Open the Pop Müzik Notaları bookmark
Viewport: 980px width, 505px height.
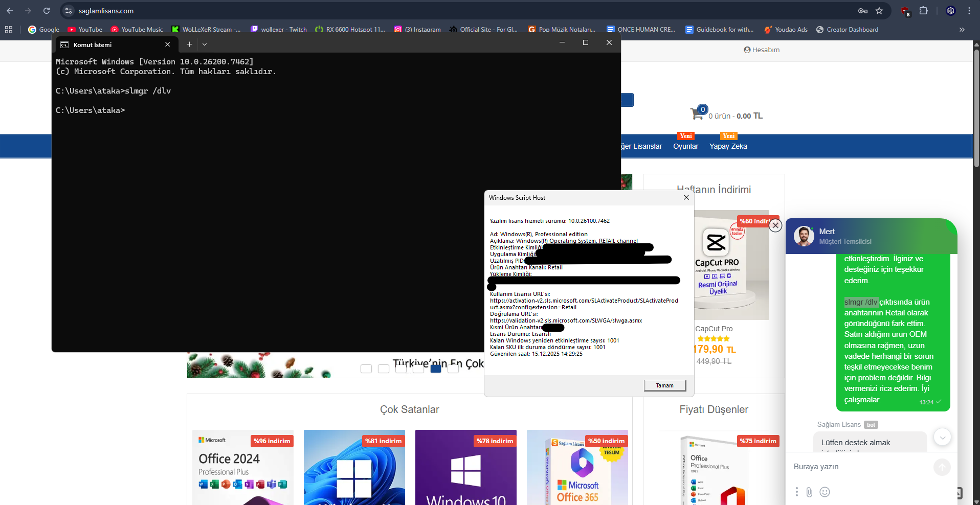(562, 30)
